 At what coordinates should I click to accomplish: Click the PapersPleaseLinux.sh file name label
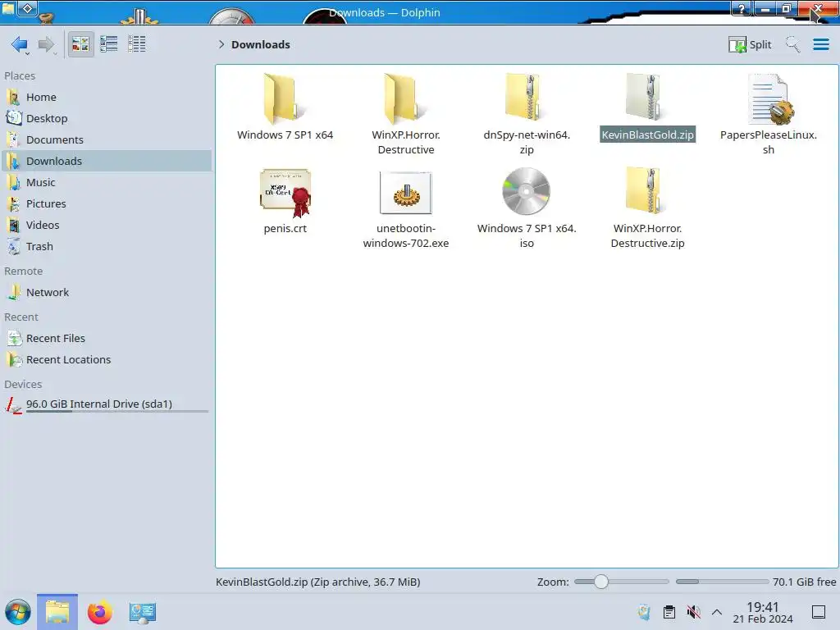[769, 142]
